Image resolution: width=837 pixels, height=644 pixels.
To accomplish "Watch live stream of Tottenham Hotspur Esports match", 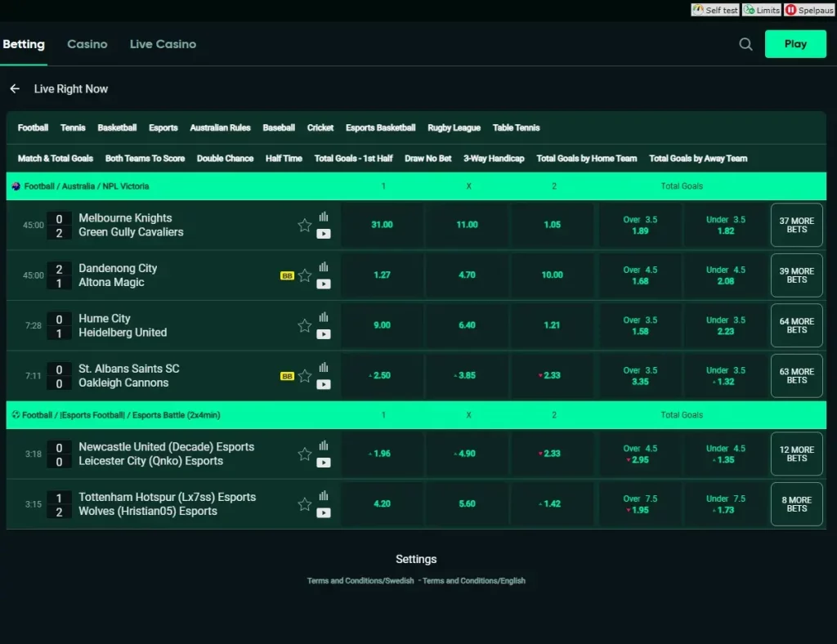I will 324,512.
